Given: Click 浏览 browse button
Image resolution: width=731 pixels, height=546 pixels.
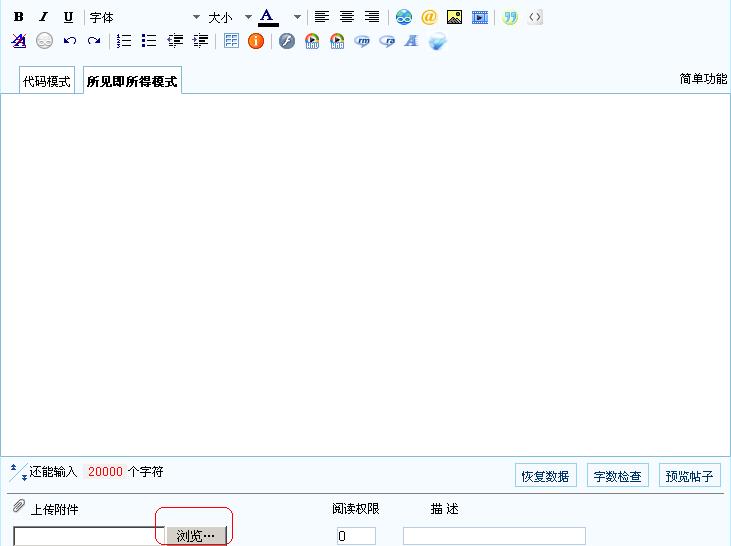Looking at the screenshot, I should [x=196, y=536].
